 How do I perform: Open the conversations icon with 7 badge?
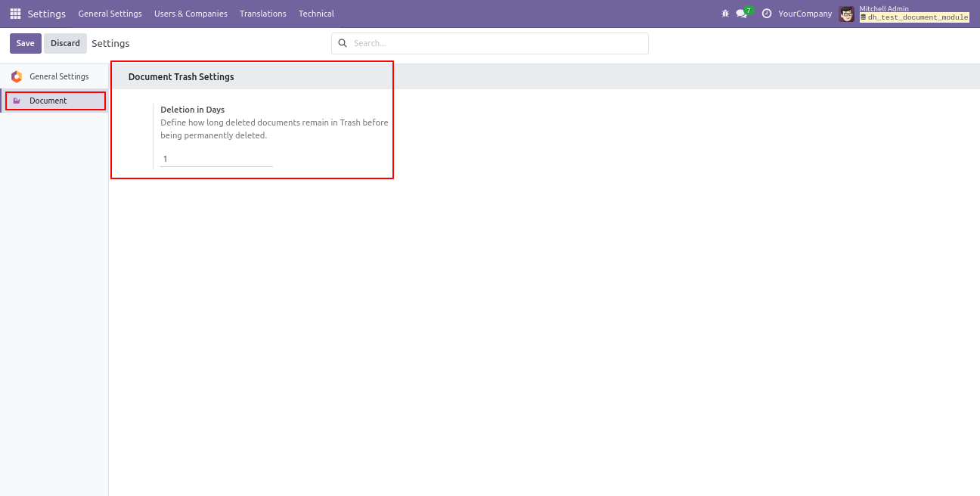742,14
